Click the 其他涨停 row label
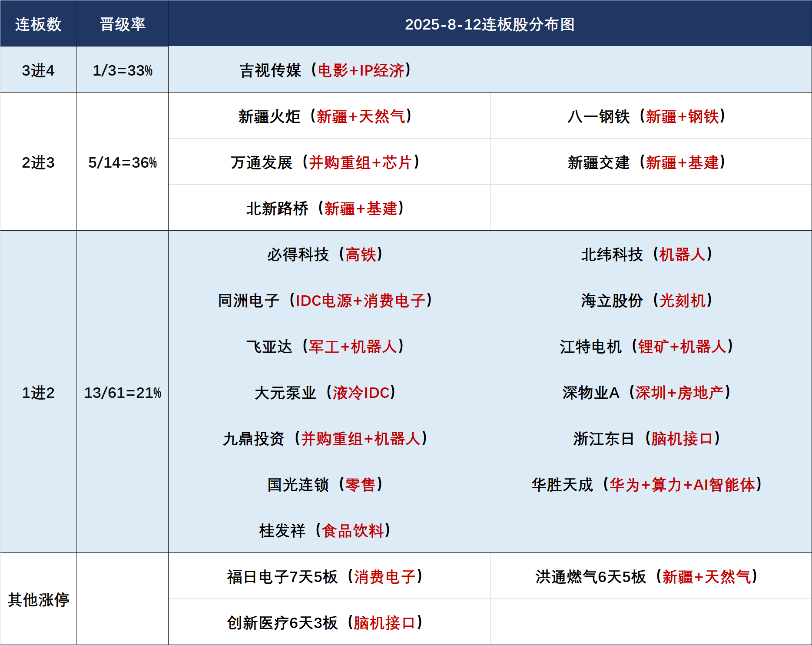 [38, 600]
